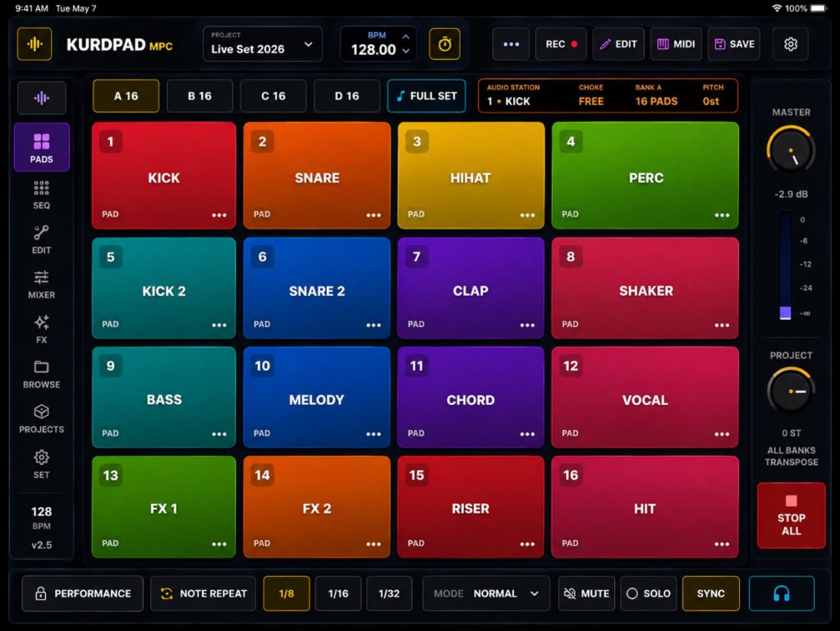Click the KURDPAD waveform logo icon
The width and height of the screenshot is (840, 631).
(x=34, y=44)
